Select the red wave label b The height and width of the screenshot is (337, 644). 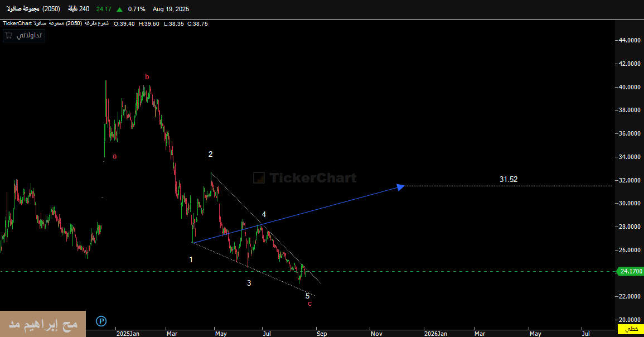(147, 77)
